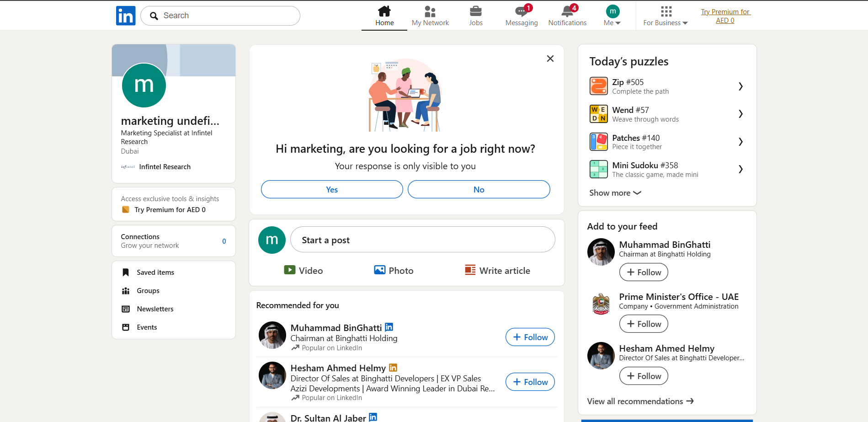This screenshot has width=868, height=422.
Task: Open the Jobs briefcase icon
Action: (476, 11)
